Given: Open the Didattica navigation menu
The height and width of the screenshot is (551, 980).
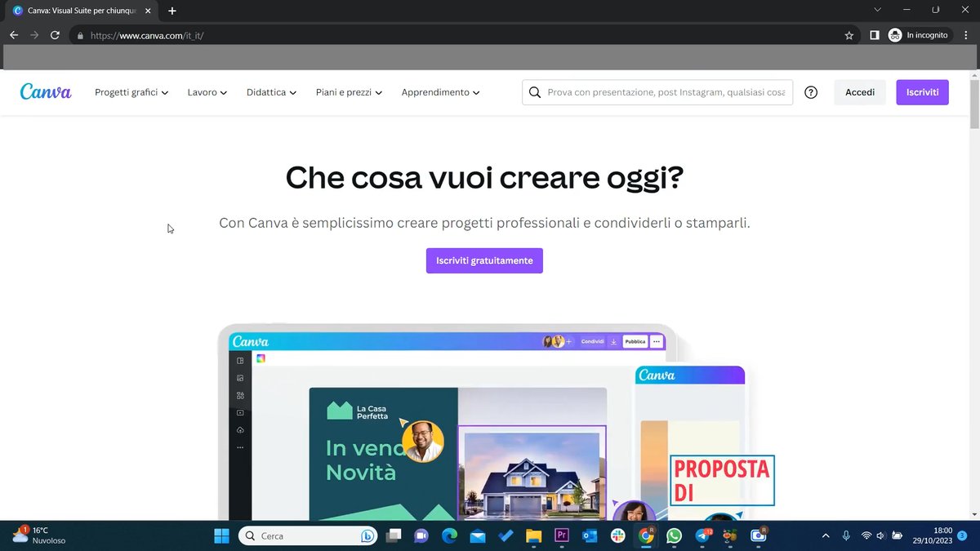Looking at the screenshot, I should click(271, 92).
